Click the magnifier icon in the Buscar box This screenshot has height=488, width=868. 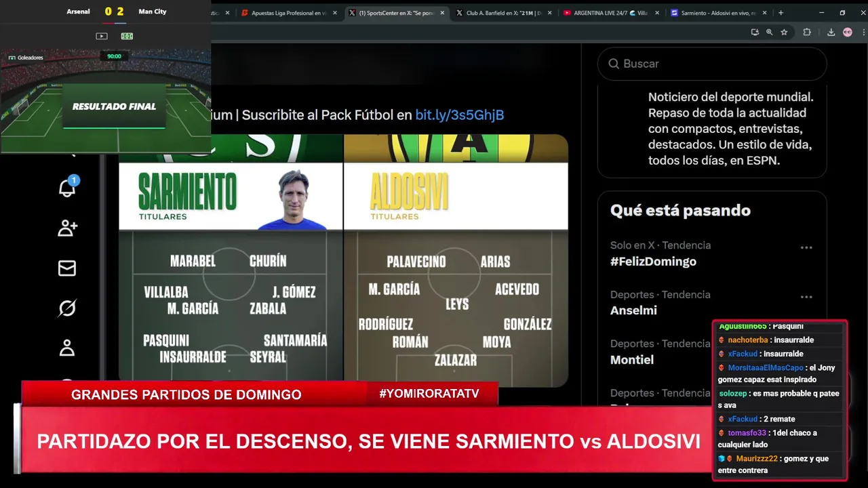(x=614, y=64)
